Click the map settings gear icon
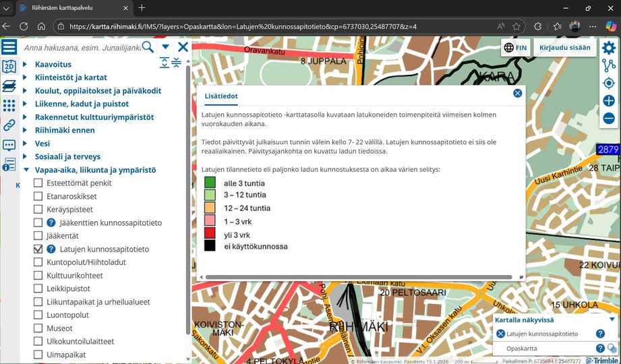 (609, 48)
